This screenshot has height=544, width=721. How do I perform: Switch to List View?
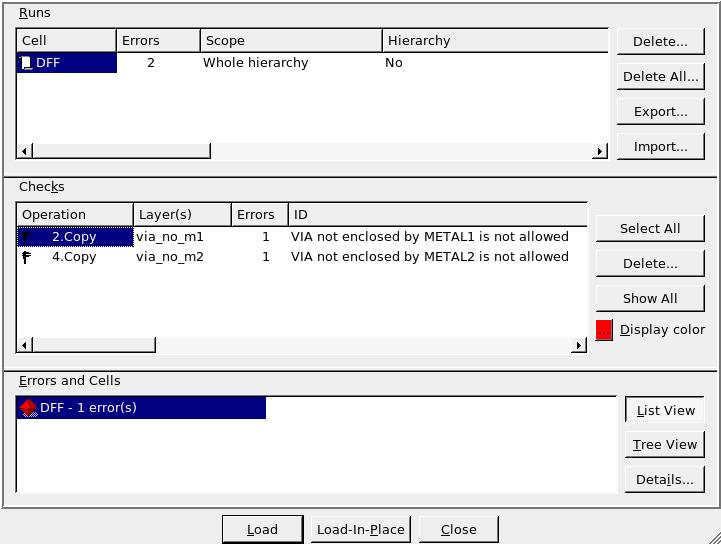click(x=665, y=410)
